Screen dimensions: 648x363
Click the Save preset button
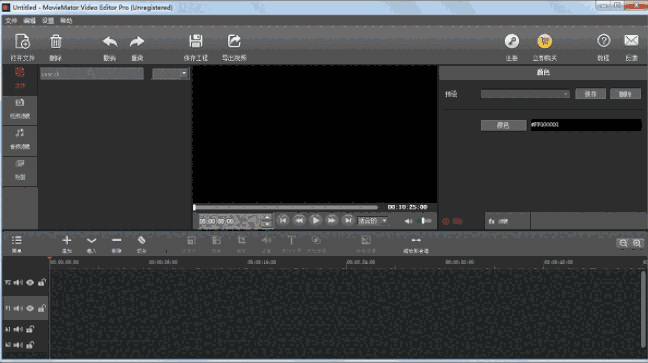591,94
